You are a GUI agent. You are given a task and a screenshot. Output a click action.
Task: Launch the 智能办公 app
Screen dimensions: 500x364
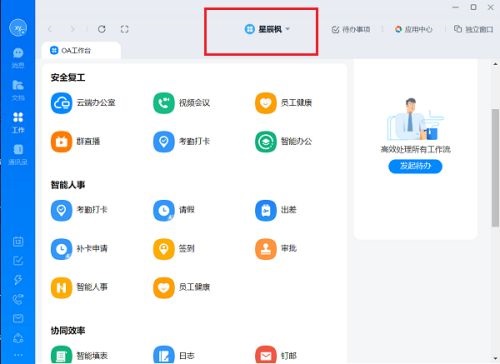(x=283, y=141)
